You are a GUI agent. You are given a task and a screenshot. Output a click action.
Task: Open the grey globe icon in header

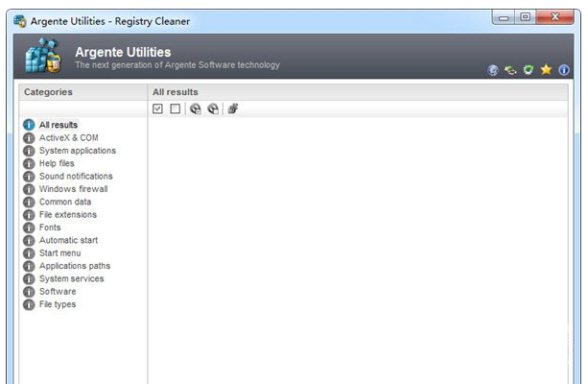pyautogui.click(x=493, y=70)
